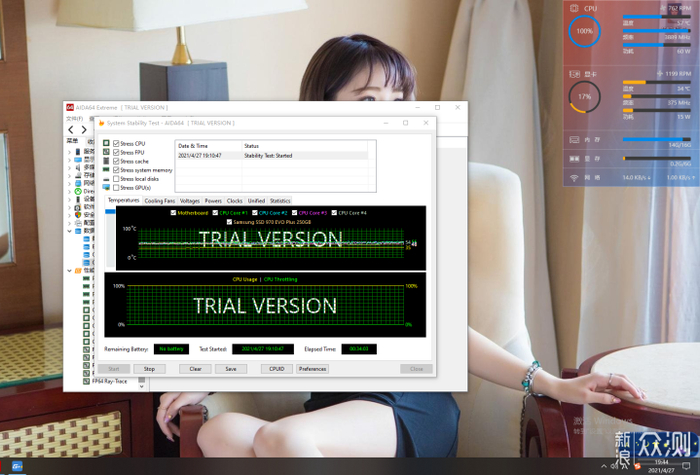Click the AIDA64 Extreme title bar logo
The width and height of the screenshot is (700, 475).
click(69, 107)
